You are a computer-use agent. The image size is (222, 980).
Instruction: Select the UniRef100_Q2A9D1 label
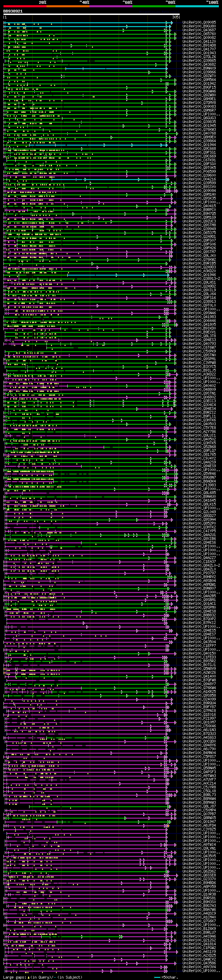click(x=199, y=237)
